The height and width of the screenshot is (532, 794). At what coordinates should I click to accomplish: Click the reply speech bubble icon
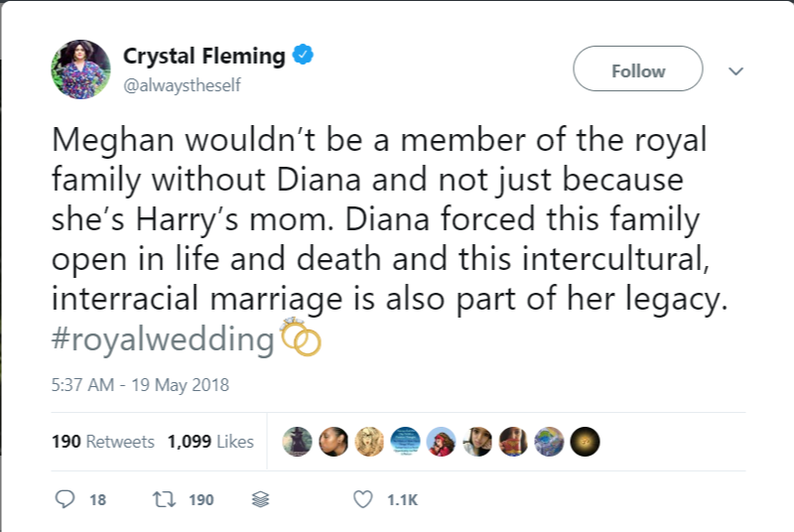tap(66, 499)
